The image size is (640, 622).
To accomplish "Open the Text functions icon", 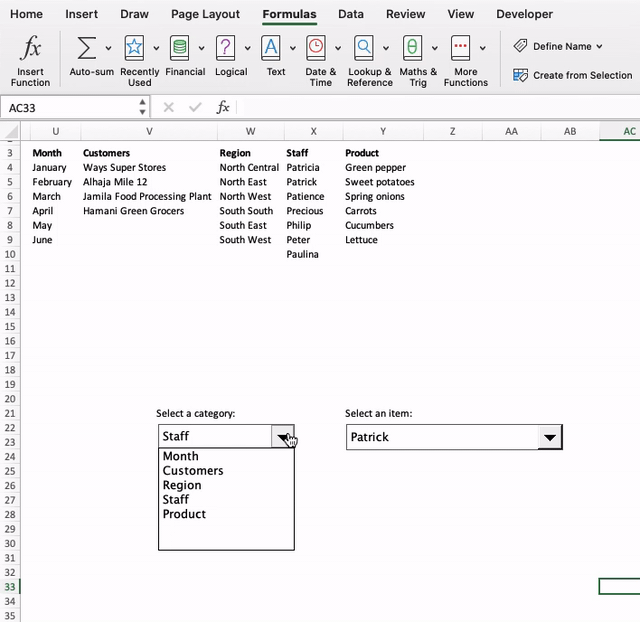I will tap(271, 48).
